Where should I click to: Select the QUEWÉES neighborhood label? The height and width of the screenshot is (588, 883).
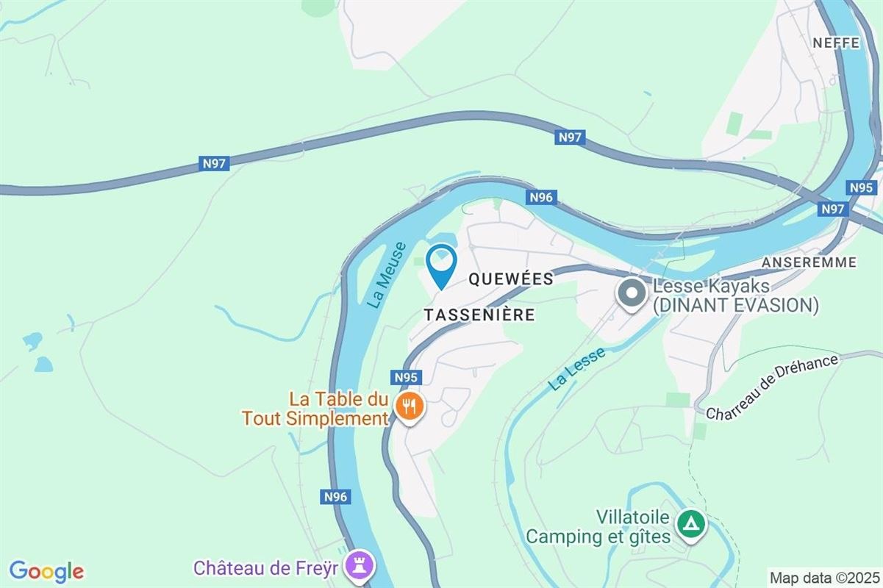(x=510, y=280)
